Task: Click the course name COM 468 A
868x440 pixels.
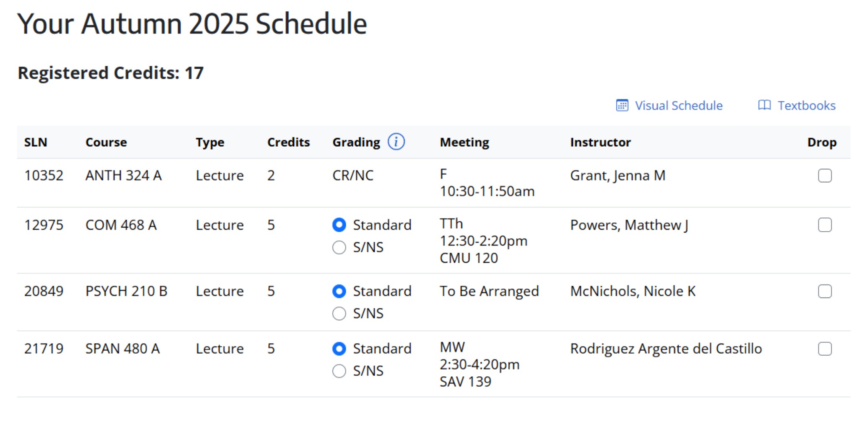Action: point(121,225)
